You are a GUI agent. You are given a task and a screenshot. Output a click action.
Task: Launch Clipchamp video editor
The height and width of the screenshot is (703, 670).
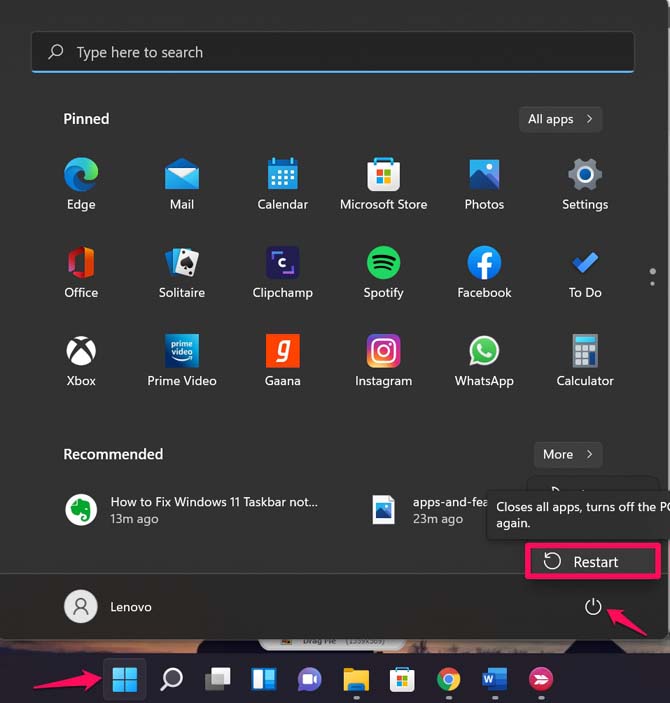click(x=283, y=272)
